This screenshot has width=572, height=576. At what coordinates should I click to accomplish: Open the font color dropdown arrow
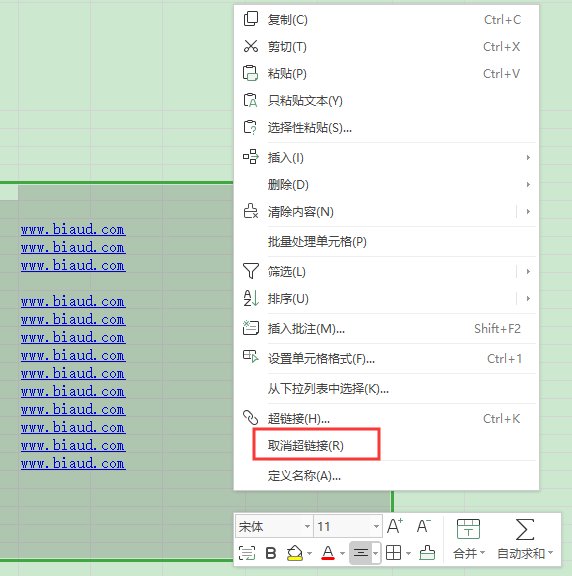[342, 553]
